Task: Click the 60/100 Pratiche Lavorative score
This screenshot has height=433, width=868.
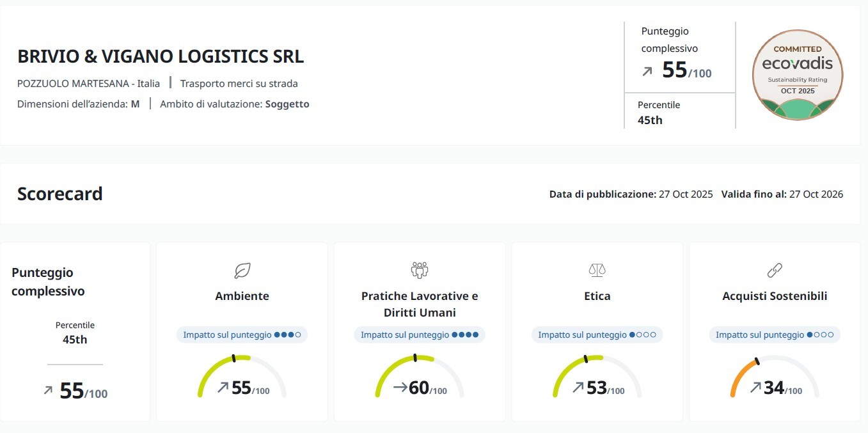Action: tap(428, 388)
